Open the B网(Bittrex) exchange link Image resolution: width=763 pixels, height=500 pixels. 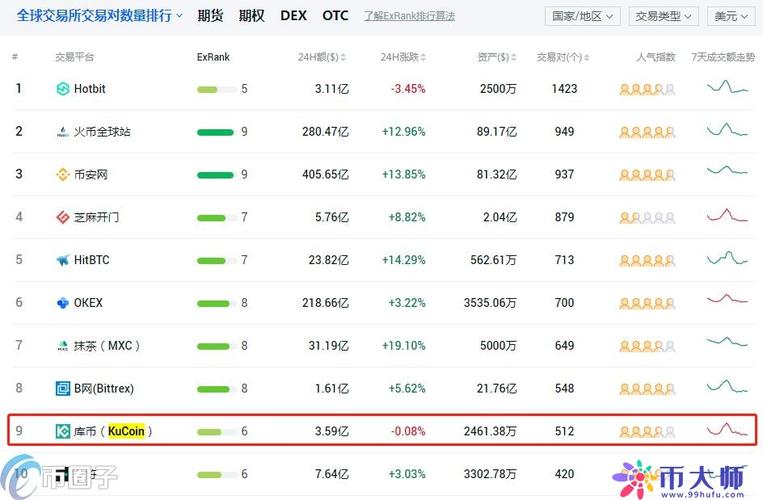click(104, 389)
